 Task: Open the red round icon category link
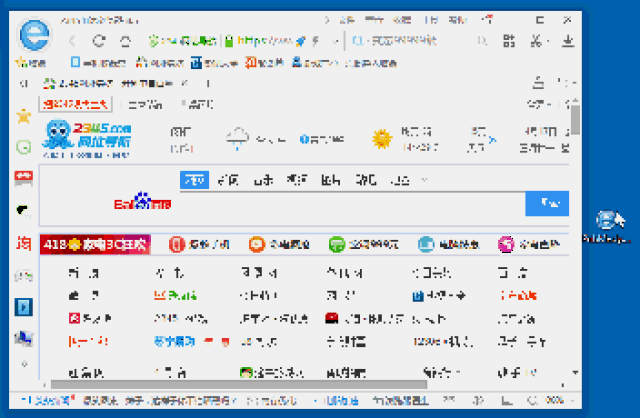click(199, 245)
